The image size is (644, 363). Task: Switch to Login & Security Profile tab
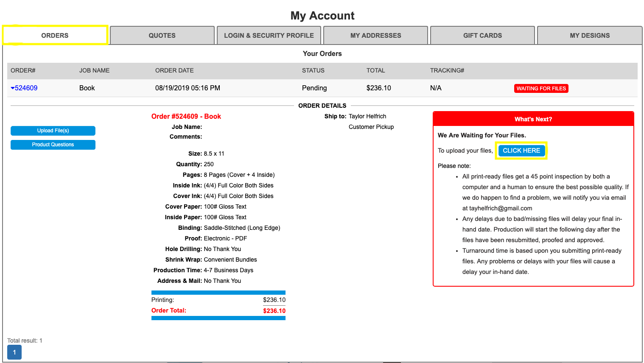269,36
